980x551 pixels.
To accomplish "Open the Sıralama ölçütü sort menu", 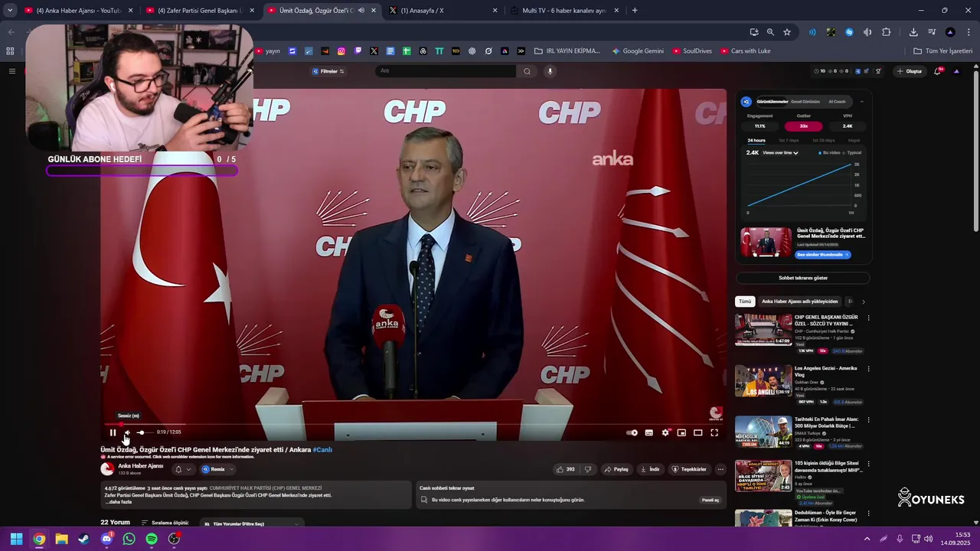I will point(165,523).
